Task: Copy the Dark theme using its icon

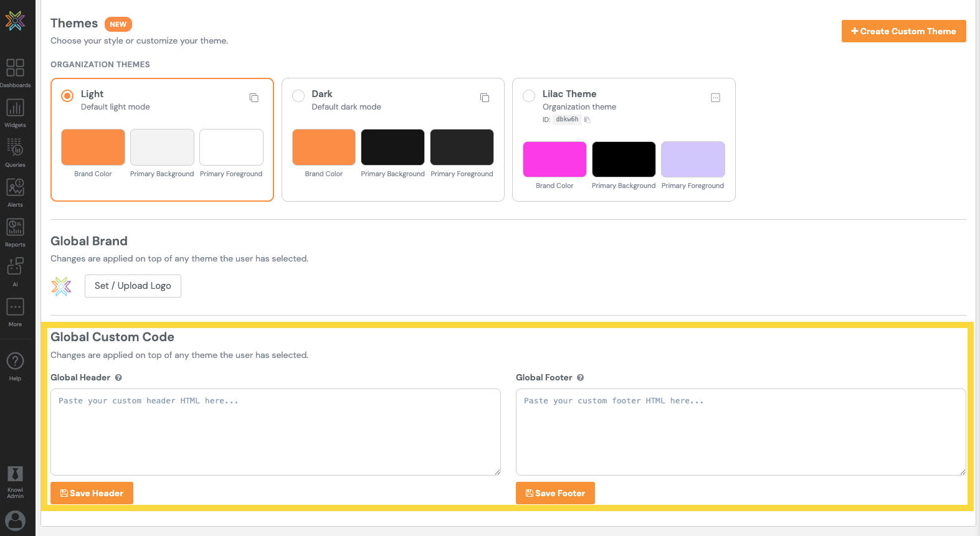Action: [x=485, y=98]
